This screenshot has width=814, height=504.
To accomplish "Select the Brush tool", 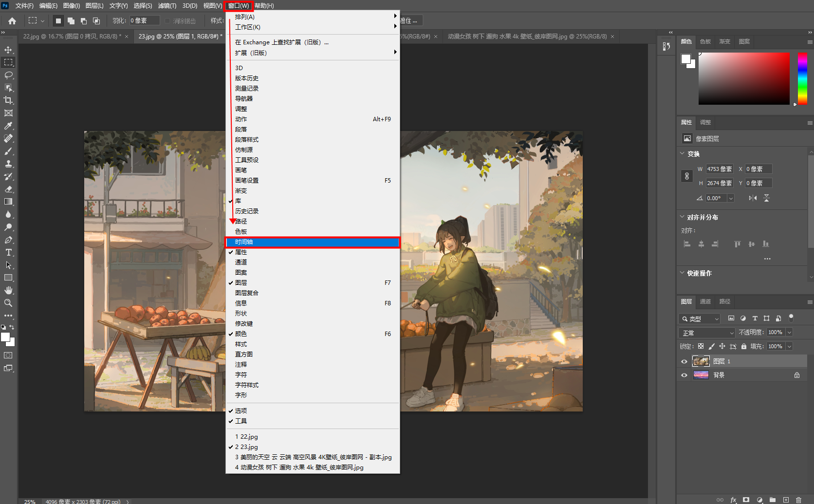I will 8,151.
